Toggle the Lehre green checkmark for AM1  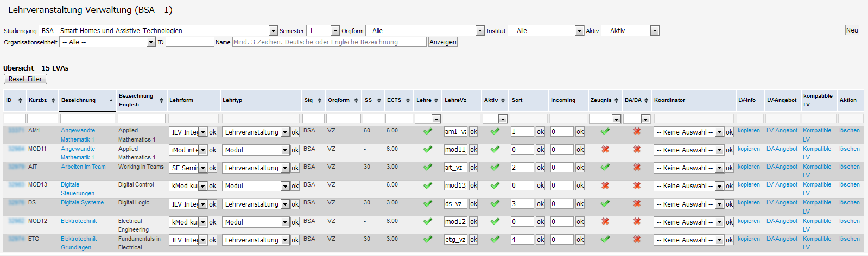tap(428, 131)
